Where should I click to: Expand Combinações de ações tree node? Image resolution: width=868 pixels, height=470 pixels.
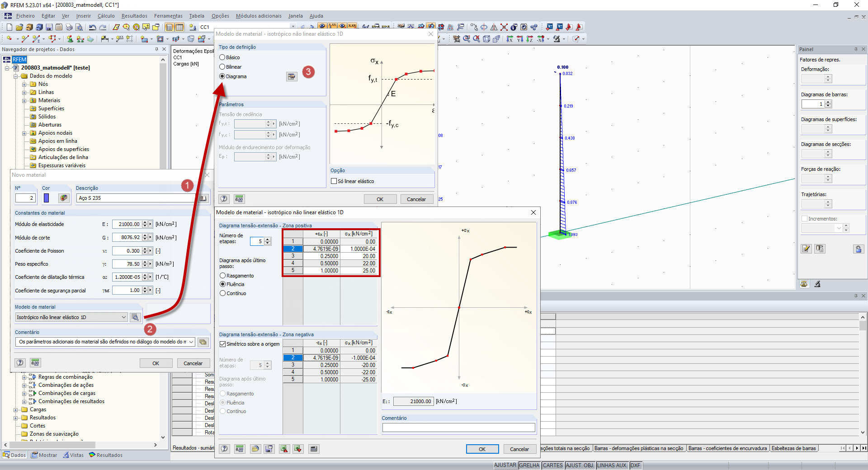[24, 385]
